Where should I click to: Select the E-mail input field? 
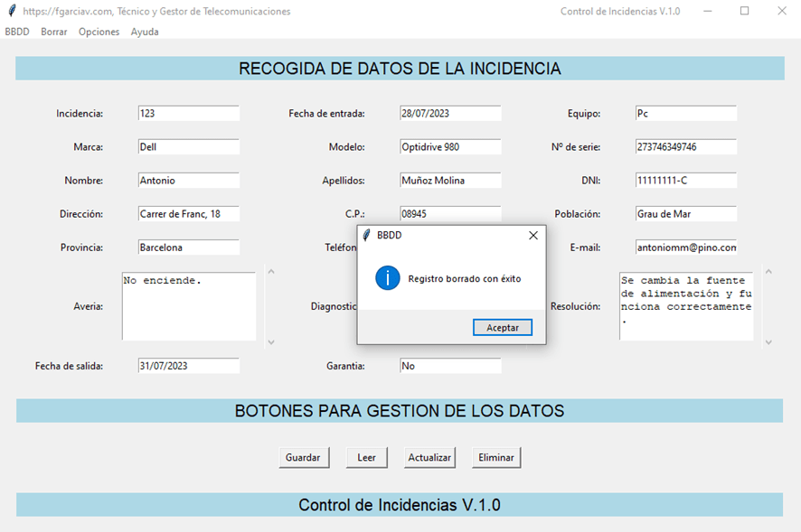point(685,247)
